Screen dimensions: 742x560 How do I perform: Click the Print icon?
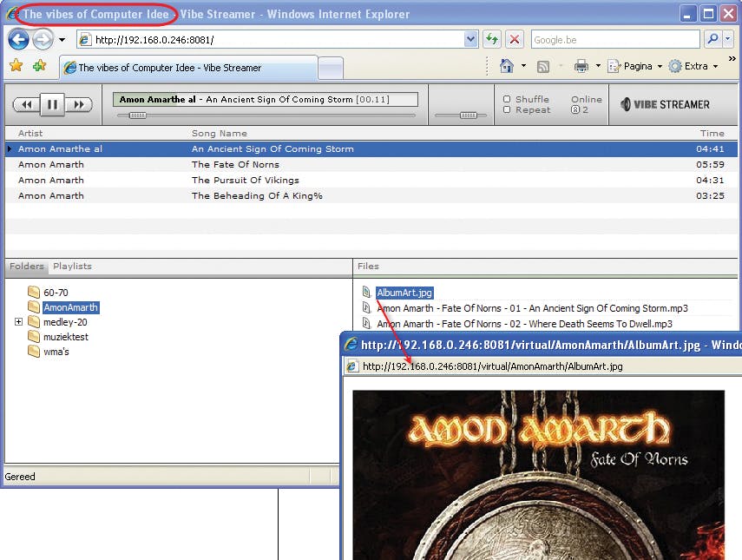(581, 66)
